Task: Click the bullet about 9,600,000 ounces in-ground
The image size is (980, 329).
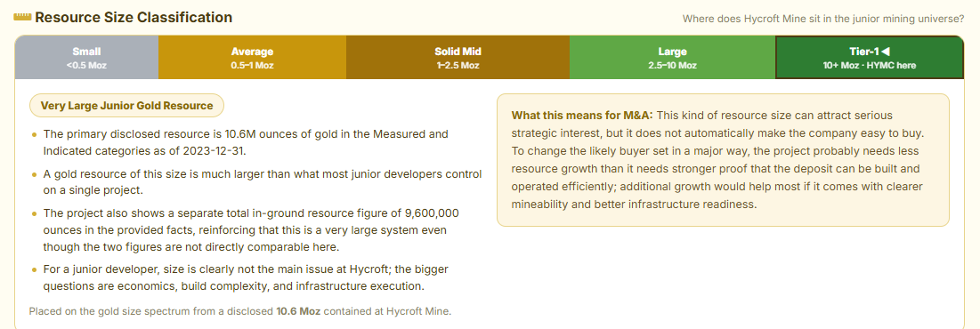Action: (255, 229)
